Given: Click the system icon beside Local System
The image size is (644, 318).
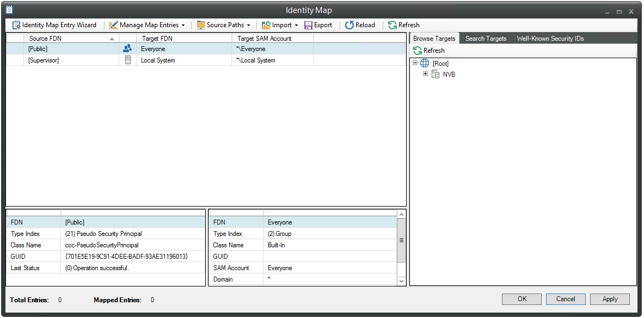Looking at the screenshot, I should [x=127, y=60].
